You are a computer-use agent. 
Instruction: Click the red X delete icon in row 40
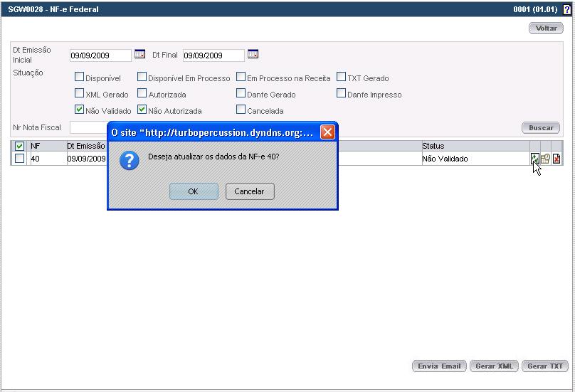(556, 159)
